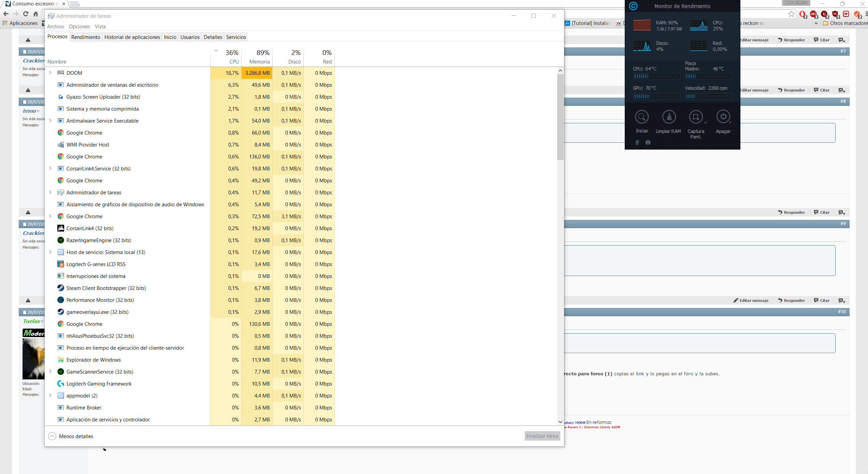Screen dimensions: 868x474
Task: Click the Finalizar tarea button
Action: pyautogui.click(x=542, y=436)
